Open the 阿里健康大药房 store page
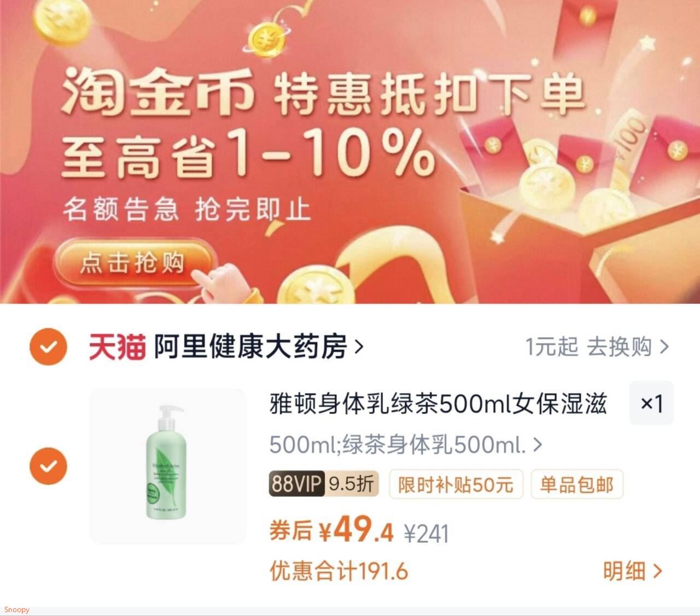700x616 pixels. tap(250, 347)
